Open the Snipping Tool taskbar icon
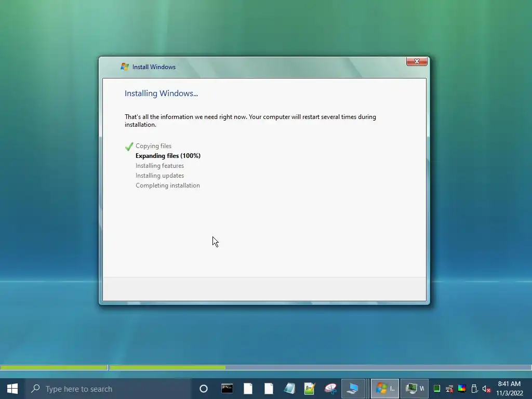Viewport: 532px width, 399px height. (x=330, y=389)
